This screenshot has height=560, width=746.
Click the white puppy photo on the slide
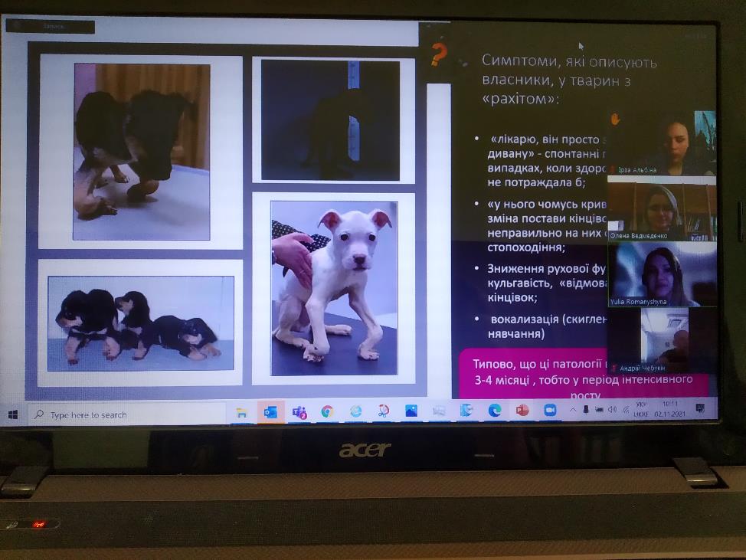click(x=334, y=288)
